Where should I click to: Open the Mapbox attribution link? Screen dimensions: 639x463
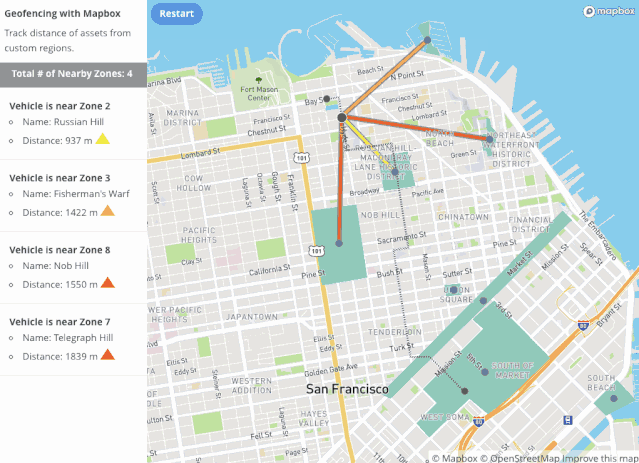(x=454, y=459)
